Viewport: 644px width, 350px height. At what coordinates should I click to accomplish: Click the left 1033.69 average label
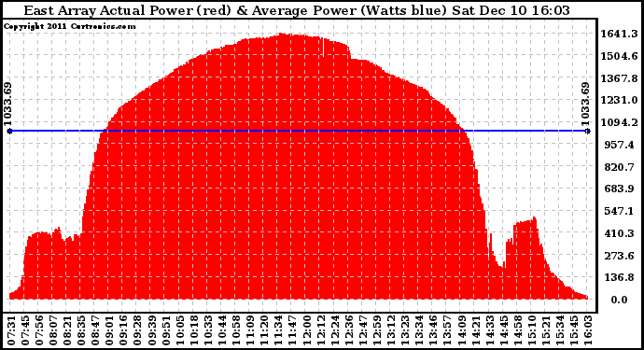click(x=7, y=104)
